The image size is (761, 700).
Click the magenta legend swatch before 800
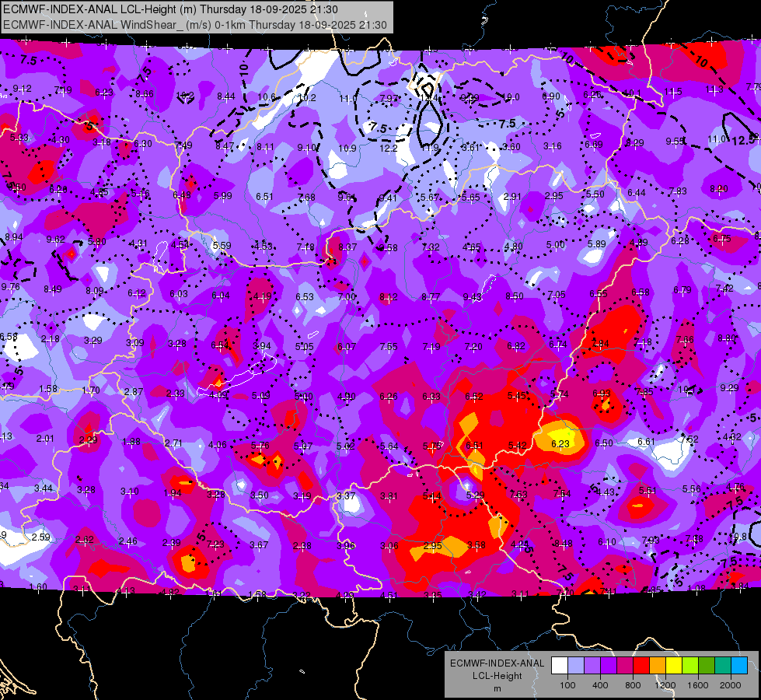tap(625, 666)
